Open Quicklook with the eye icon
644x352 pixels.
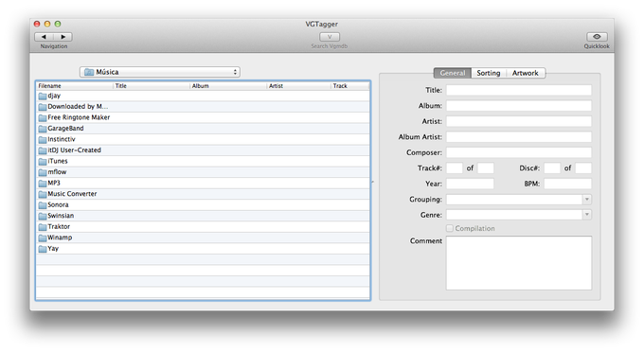point(597,37)
